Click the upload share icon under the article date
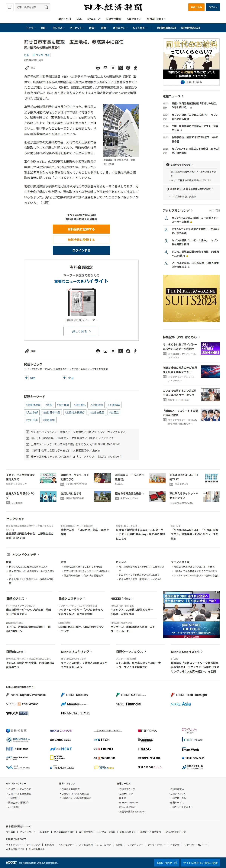The width and height of the screenshot is (226, 868). (x=135, y=68)
